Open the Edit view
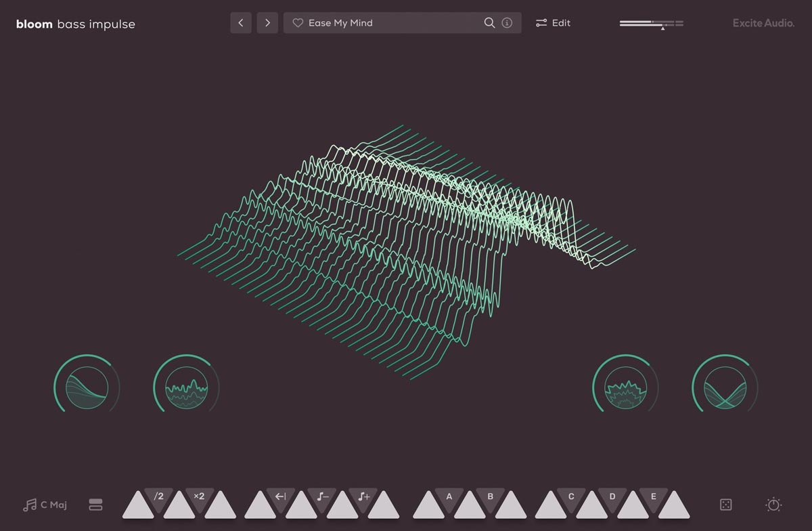The image size is (812, 531). click(x=560, y=22)
